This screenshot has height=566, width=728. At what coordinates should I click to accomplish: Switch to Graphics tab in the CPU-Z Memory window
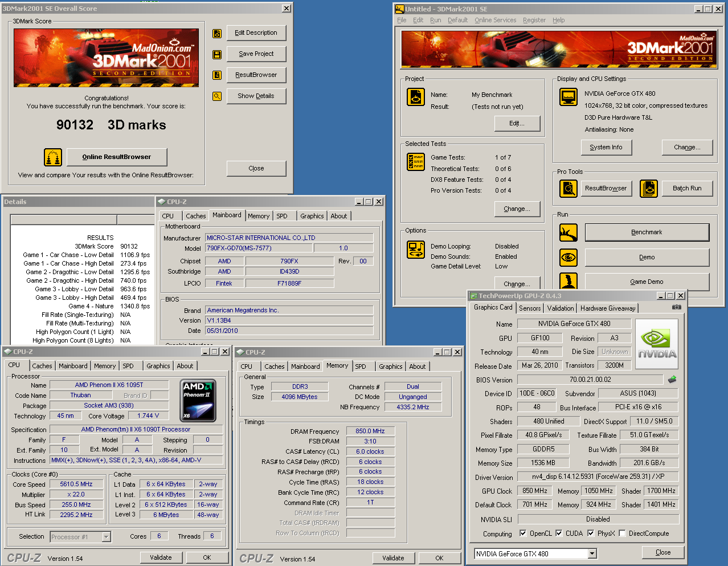pos(391,367)
